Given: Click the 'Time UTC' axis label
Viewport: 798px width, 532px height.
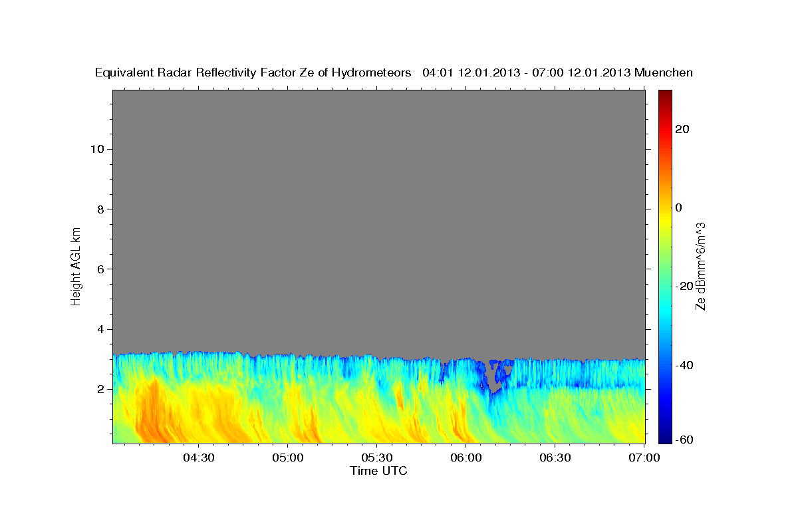Looking at the screenshot, I should pyautogui.click(x=378, y=471).
